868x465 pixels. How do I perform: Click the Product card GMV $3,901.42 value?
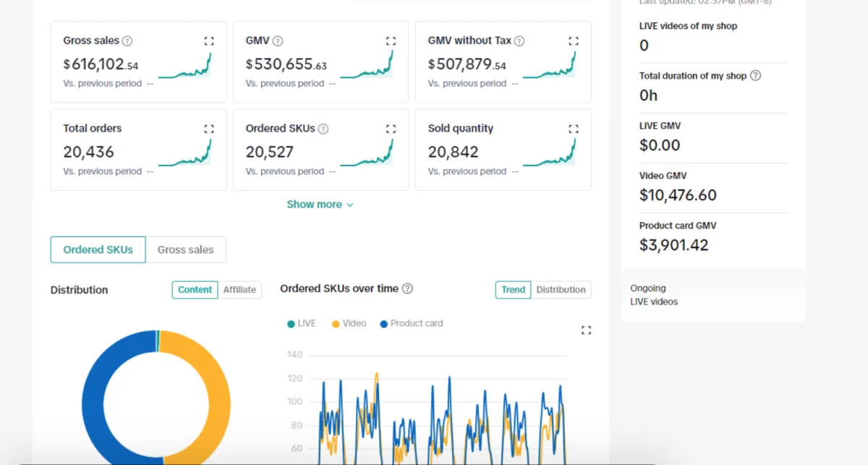coord(674,244)
